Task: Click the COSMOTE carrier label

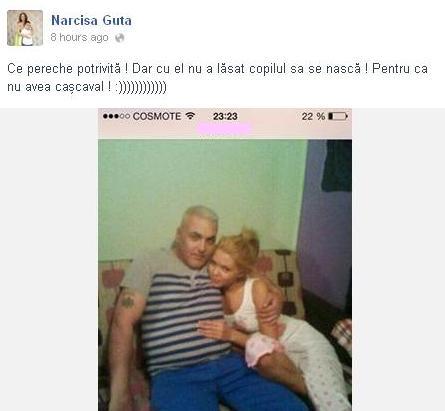Action: [157, 116]
